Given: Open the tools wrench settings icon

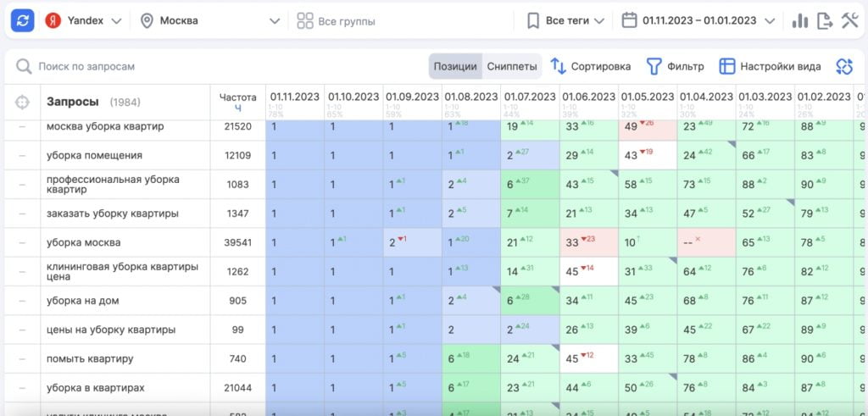Looking at the screenshot, I should (849, 21).
